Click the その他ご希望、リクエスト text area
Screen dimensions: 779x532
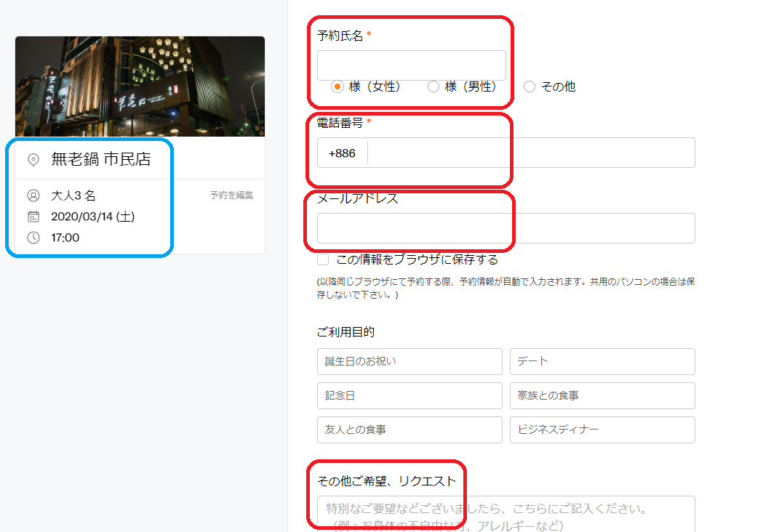(x=506, y=514)
